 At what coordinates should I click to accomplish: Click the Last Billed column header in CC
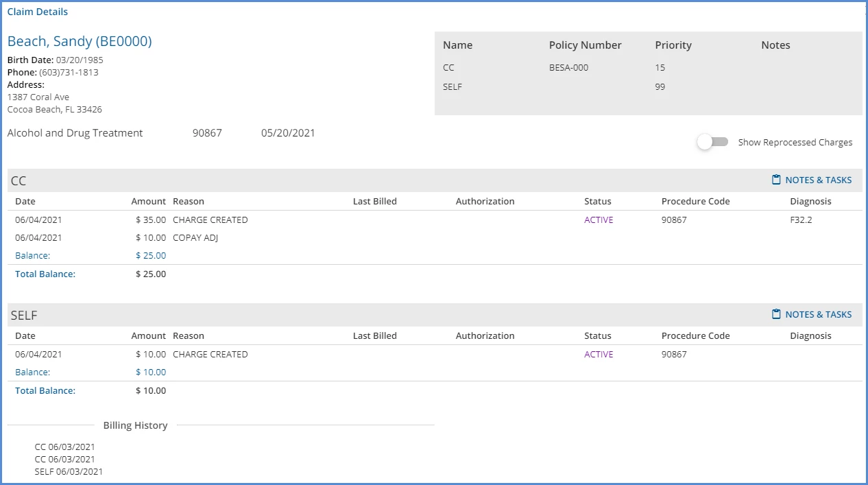coord(375,201)
